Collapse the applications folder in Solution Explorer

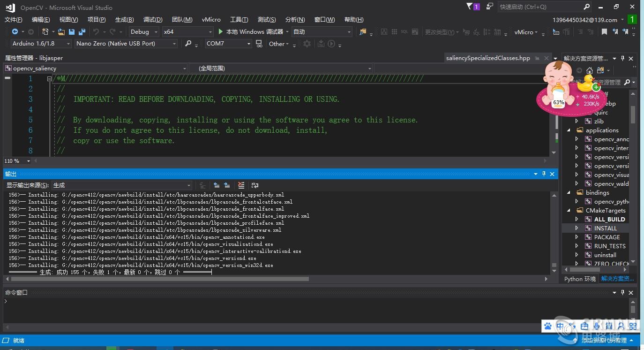click(x=569, y=130)
